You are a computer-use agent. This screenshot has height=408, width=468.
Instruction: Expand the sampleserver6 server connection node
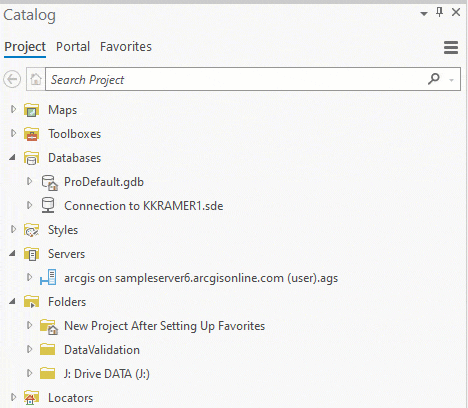click(x=29, y=277)
